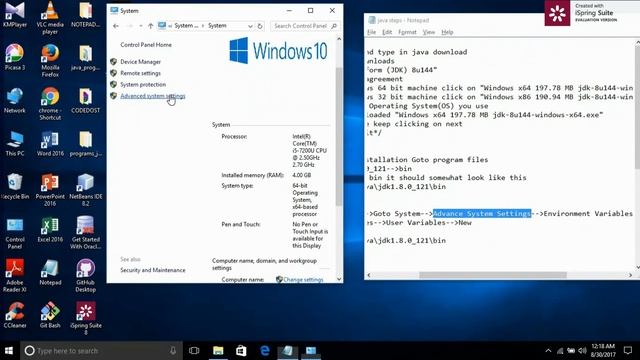Open the Notepad desktop shortcut
Image resolution: width=640 pixels, height=360 pixels.
(50, 273)
